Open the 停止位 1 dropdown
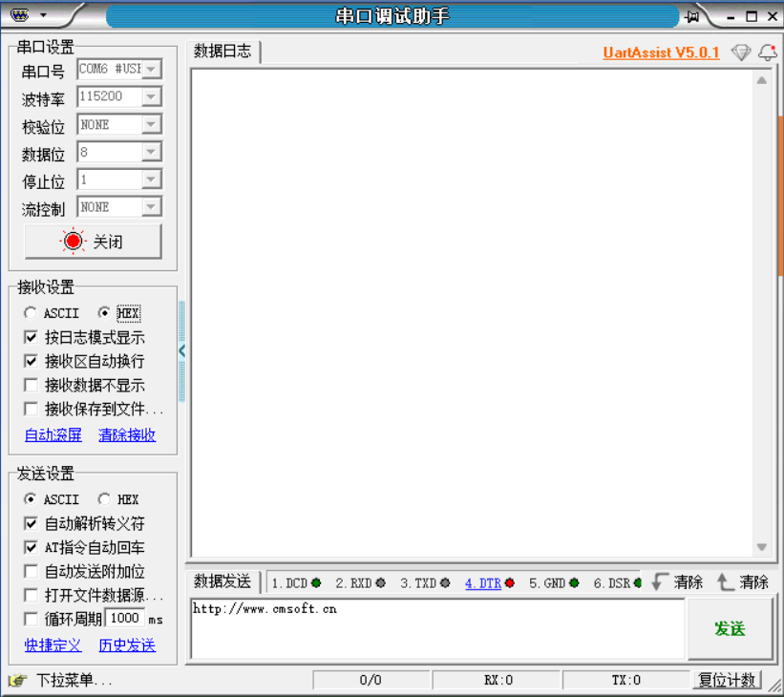Screen dimensions: 784x697 [151, 179]
